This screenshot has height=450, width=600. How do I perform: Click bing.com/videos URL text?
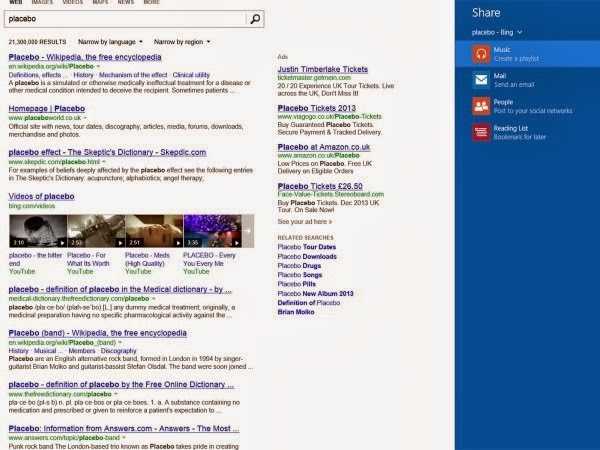pos(32,206)
